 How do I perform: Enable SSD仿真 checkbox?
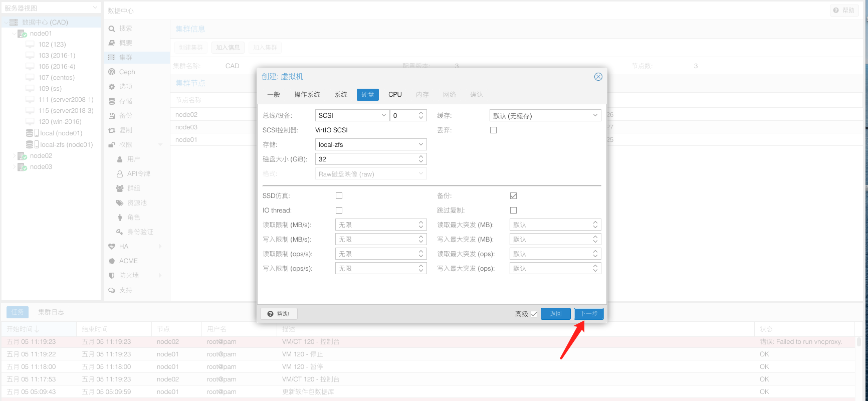click(339, 196)
